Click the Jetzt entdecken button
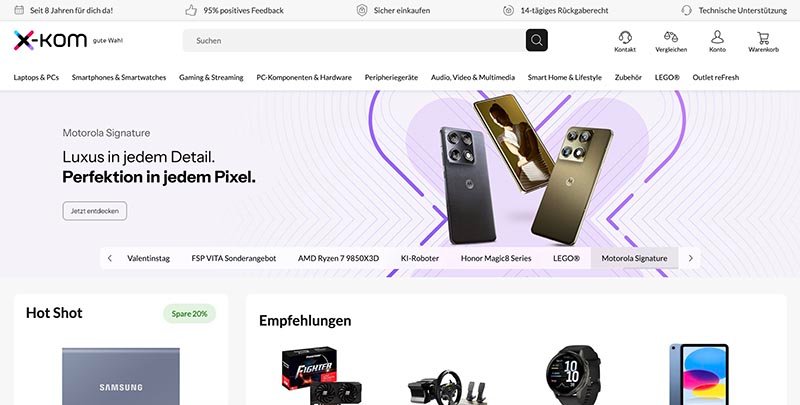800x405 pixels. click(x=95, y=211)
